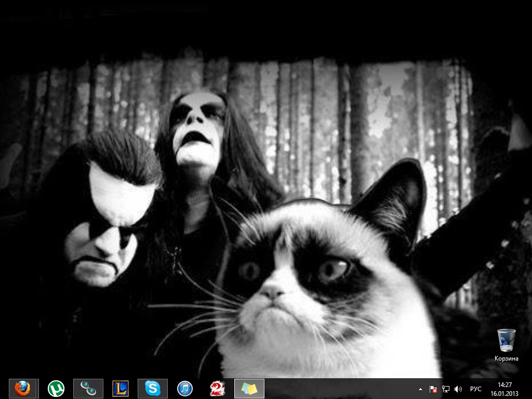Open Action Center flag icon in tray
532x399 pixels.
click(433, 389)
